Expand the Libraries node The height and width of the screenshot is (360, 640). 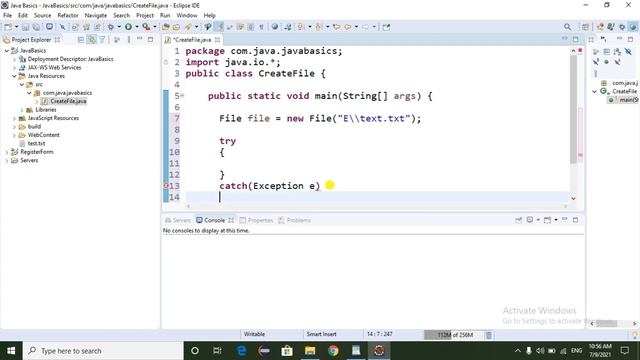tap(22, 110)
